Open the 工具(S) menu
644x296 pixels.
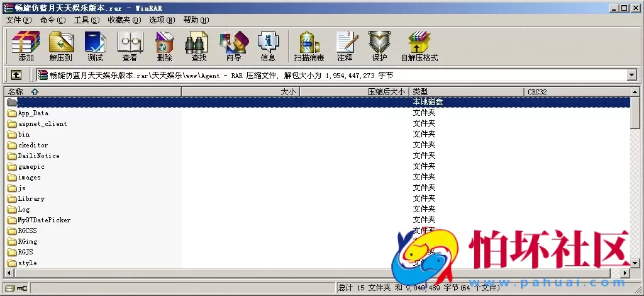(x=87, y=20)
